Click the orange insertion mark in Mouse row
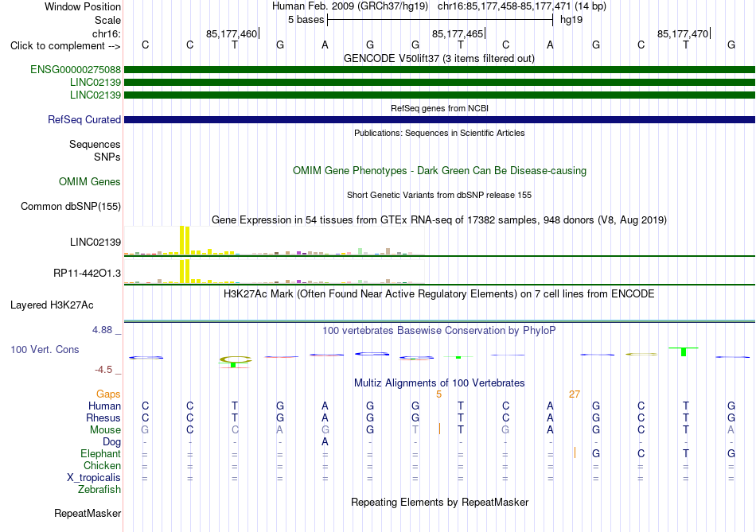The image size is (756, 532). coord(439,429)
